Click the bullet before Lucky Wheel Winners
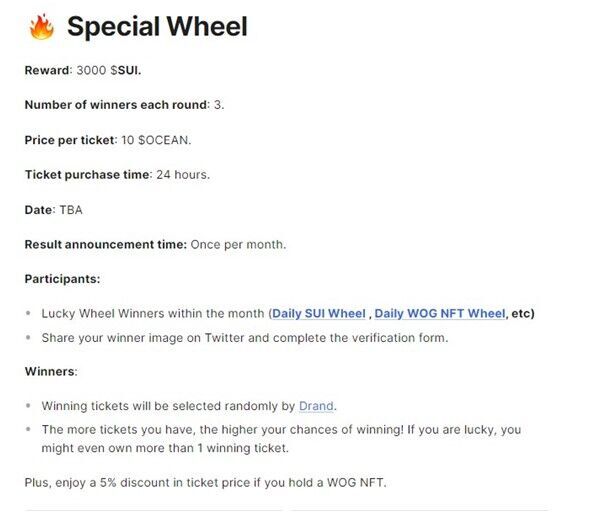 pyautogui.click(x=28, y=313)
